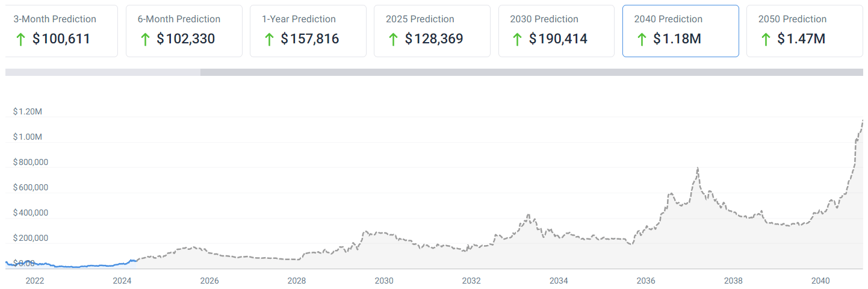Click the green arrow beside $1.47M

(766, 40)
